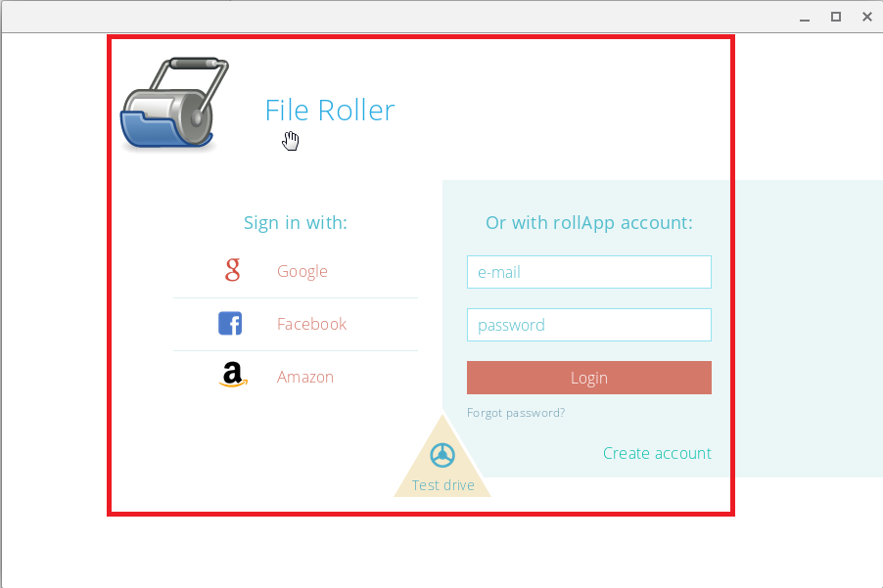883x588 pixels.
Task: Focus the password input field
Action: pyautogui.click(x=589, y=325)
